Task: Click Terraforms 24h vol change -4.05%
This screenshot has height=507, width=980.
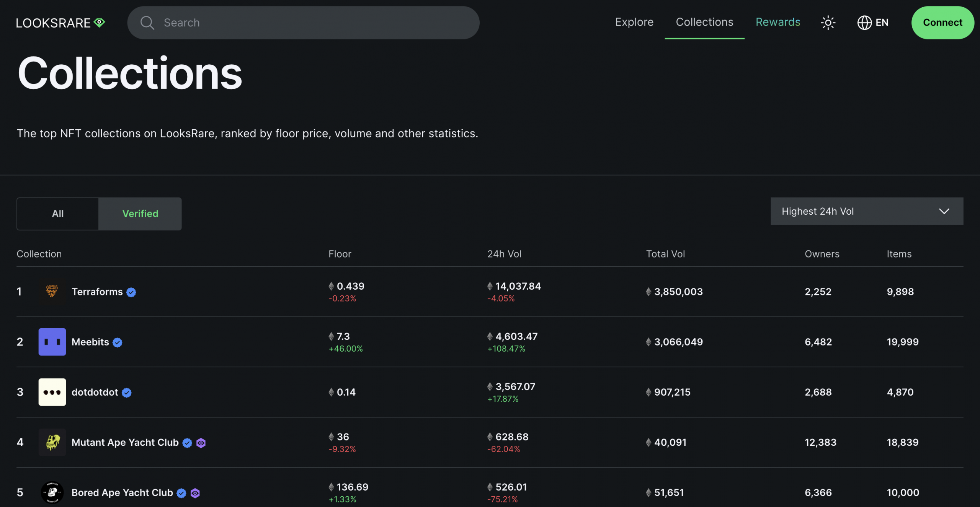Action: pyautogui.click(x=501, y=298)
